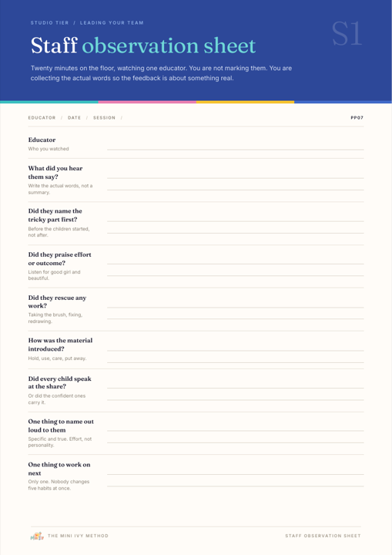Select the STUDIO TIER breadcrumb text
Image resolution: width=392 pixels, height=555 pixels.
tap(49, 22)
